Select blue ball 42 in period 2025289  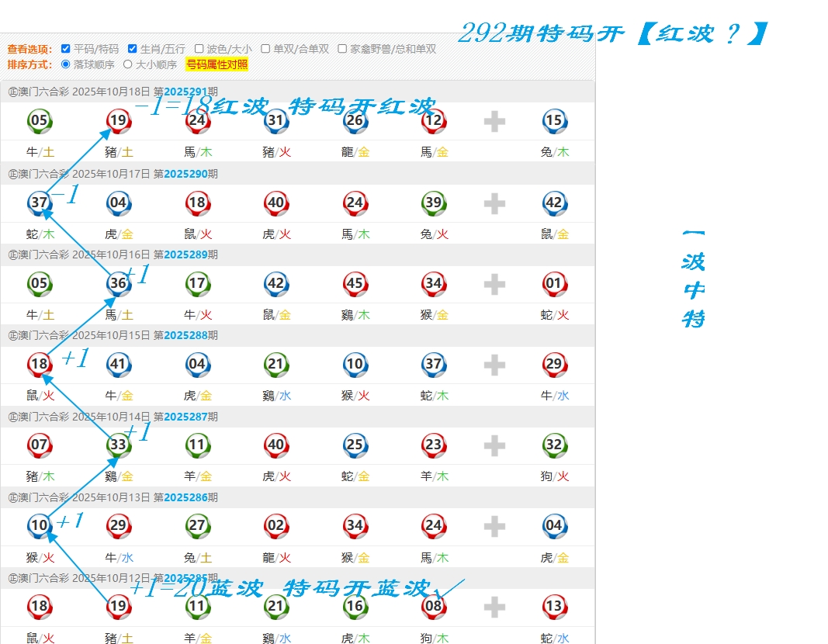coord(275,284)
